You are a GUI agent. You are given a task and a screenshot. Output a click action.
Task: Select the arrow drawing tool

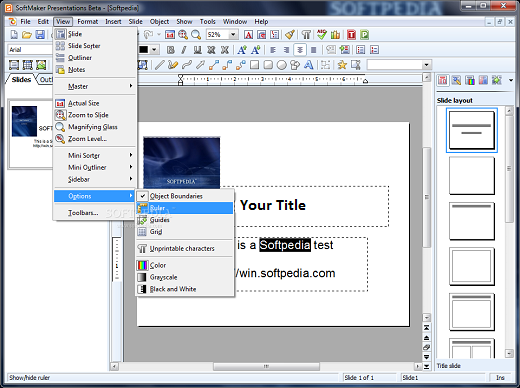pyautogui.click(x=200, y=65)
